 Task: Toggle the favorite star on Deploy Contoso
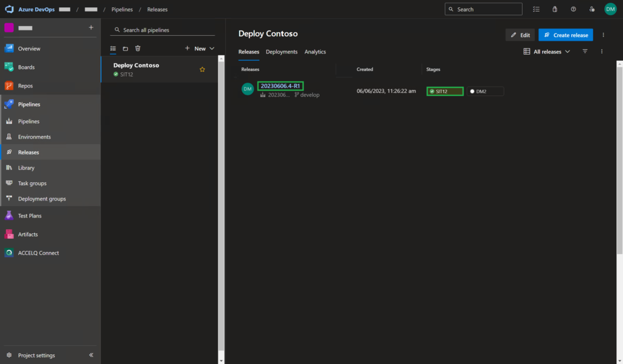click(202, 69)
